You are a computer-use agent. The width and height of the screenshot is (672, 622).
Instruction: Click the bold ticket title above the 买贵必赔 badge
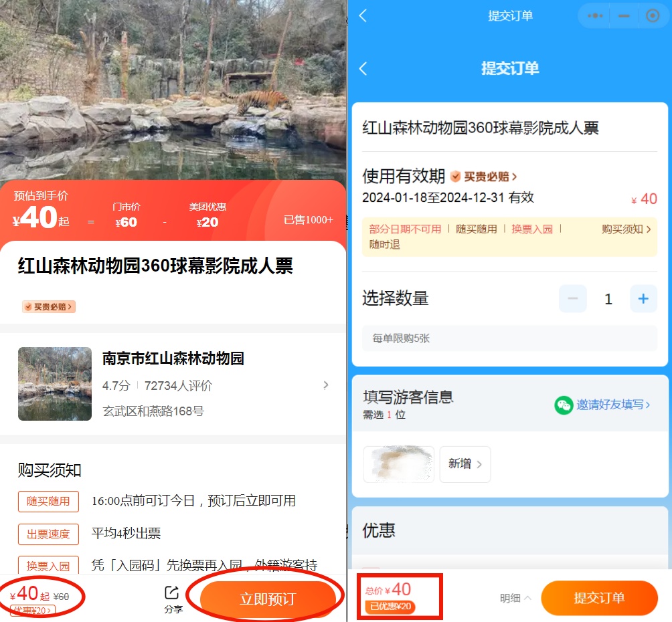[x=155, y=266]
